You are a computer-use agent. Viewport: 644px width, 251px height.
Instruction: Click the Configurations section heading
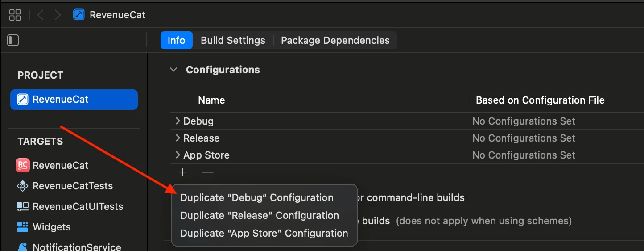[223, 70]
